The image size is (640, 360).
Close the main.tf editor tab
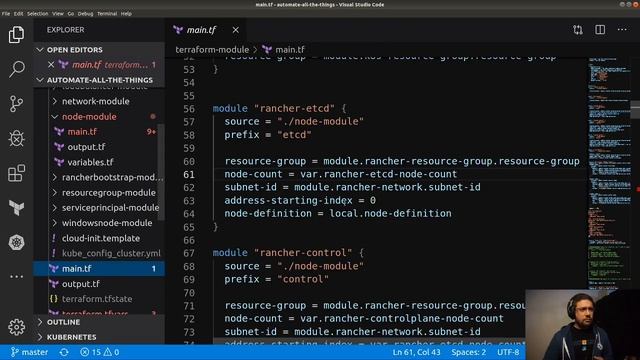236,30
